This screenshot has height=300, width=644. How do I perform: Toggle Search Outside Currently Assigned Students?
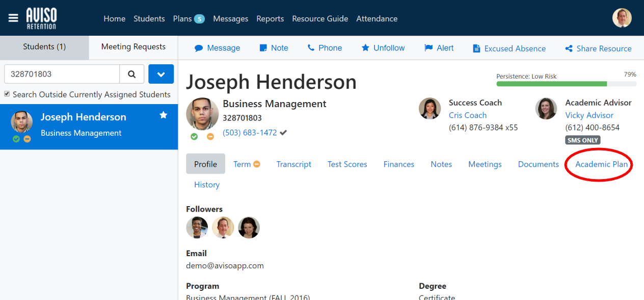(x=7, y=94)
